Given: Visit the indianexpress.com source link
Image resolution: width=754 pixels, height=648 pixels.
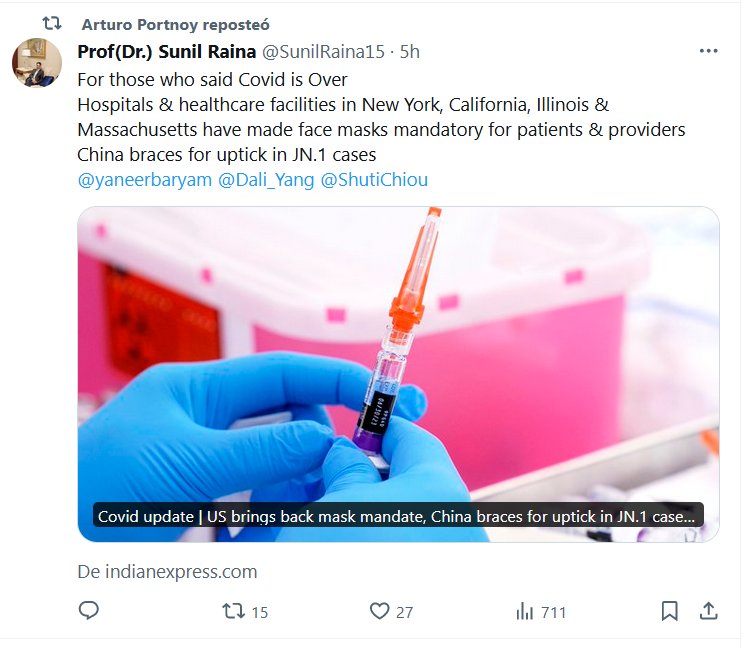Looking at the screenshot, I should [167, 572].
